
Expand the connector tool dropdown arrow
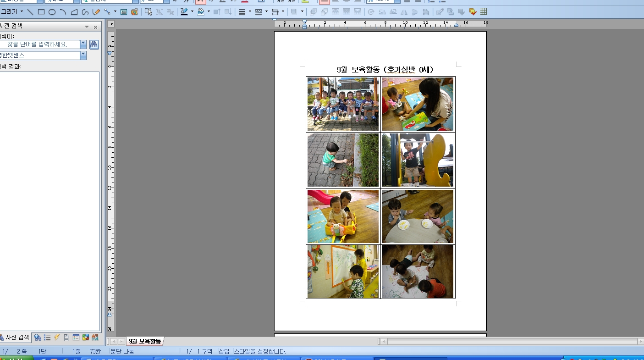(x=115, y=12)
